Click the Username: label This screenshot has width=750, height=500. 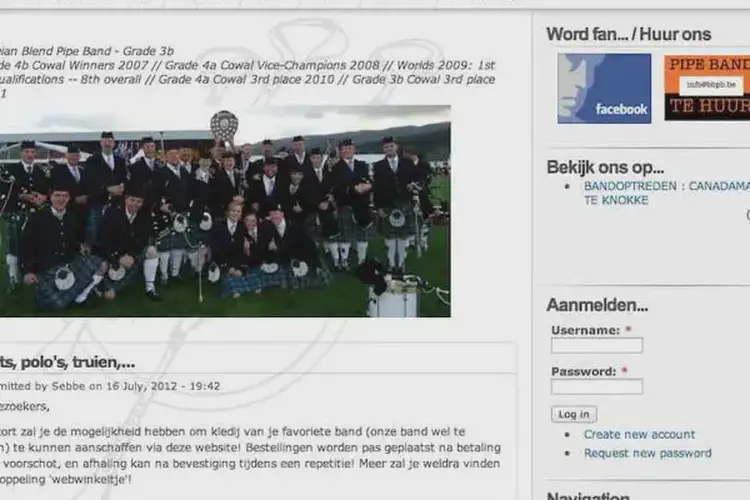[585, 331]
